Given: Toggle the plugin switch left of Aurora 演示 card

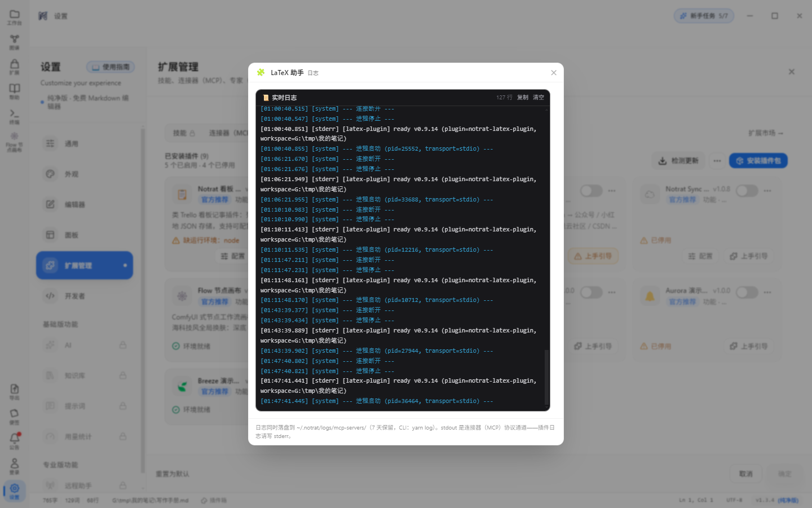Looking at the screenshot, I should click(591, 292).
